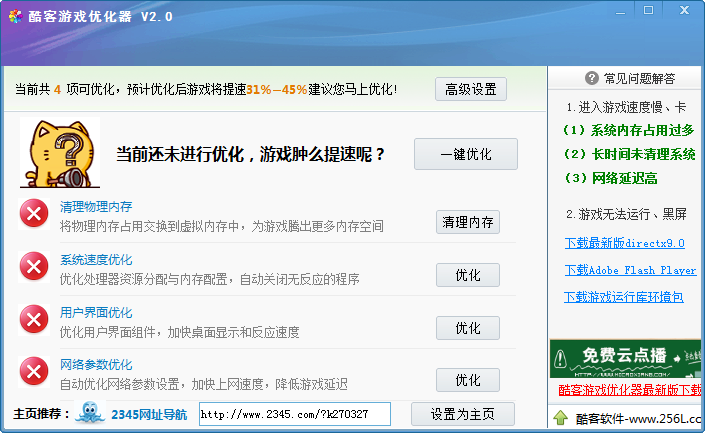705x433 pixels.
Task: Close the optimizer window
Action: coord(684,10)
